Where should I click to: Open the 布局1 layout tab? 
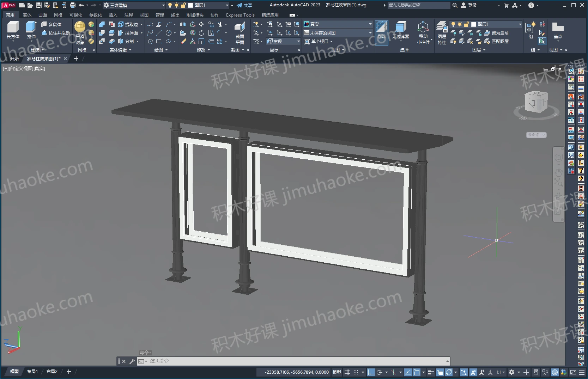click(32, 372)
